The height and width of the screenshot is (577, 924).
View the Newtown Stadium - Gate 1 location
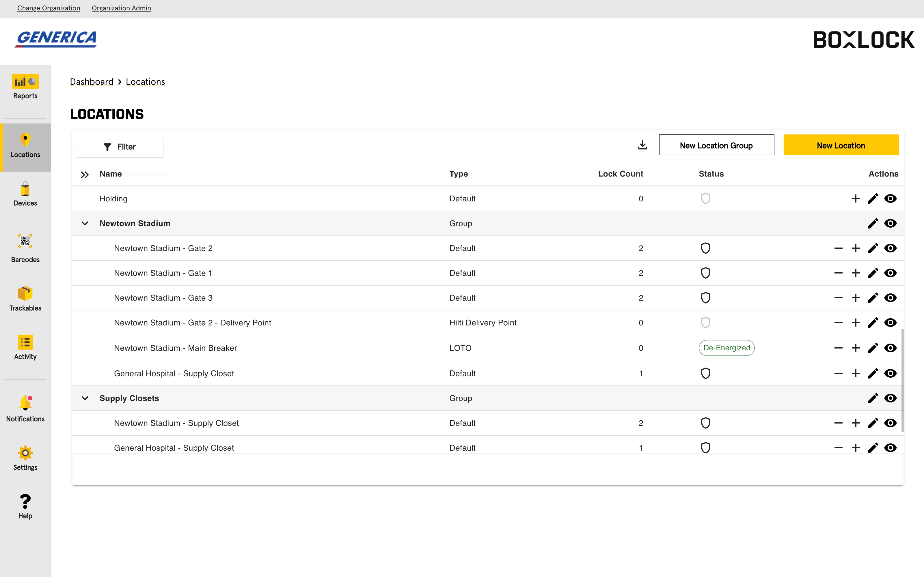click(891, 273)
